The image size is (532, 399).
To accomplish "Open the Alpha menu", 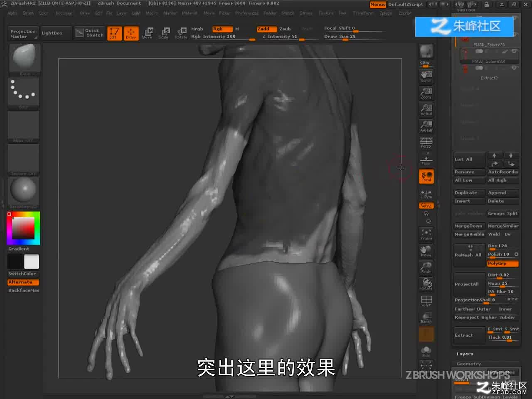I will [x=12, y=13].
